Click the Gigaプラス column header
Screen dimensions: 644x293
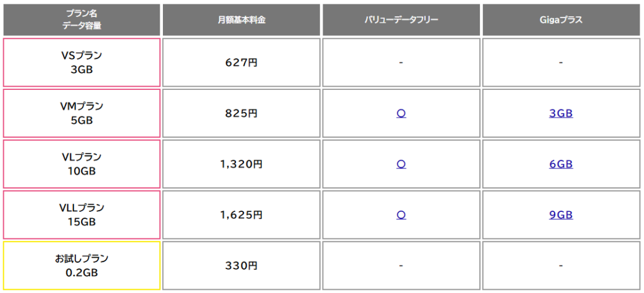[560, 19]
